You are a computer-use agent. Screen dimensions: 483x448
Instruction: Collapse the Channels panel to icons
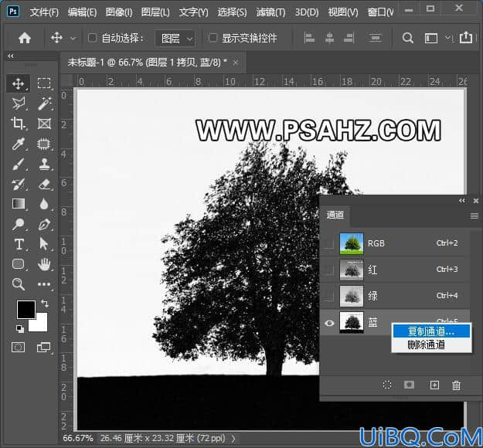[461, 201]
